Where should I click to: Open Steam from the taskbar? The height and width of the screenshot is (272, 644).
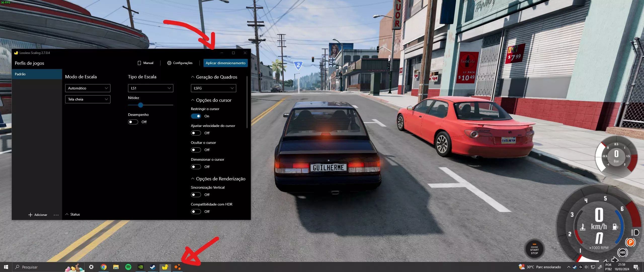coord(153,267)
